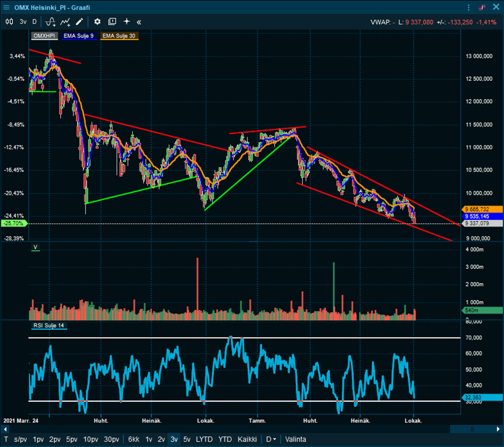The height and width of the screenshot is (447, 504).
Task: Collapse the toolbar with double chevron
Action: (139, 22)
